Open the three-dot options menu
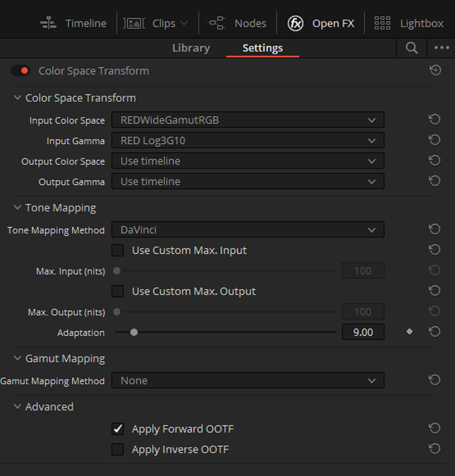 click(x=441, y=48)
